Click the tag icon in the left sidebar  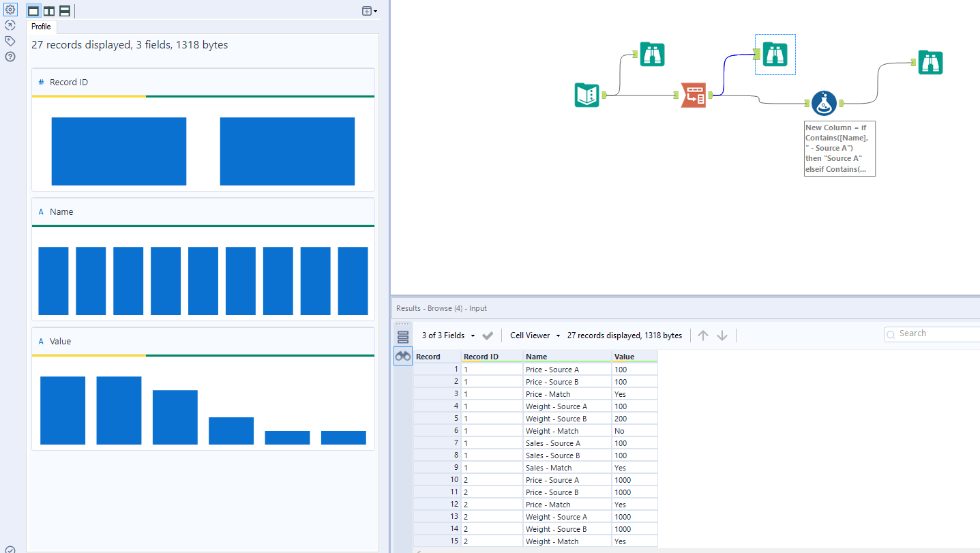(x=10, y=41)
